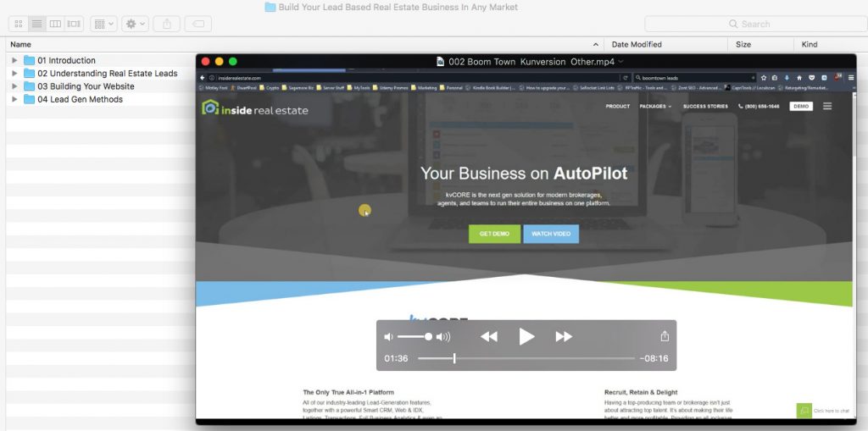The image size is (868, 431).
Task: Mute using the low volume speaker icon
Action: (x=388, y=336)
